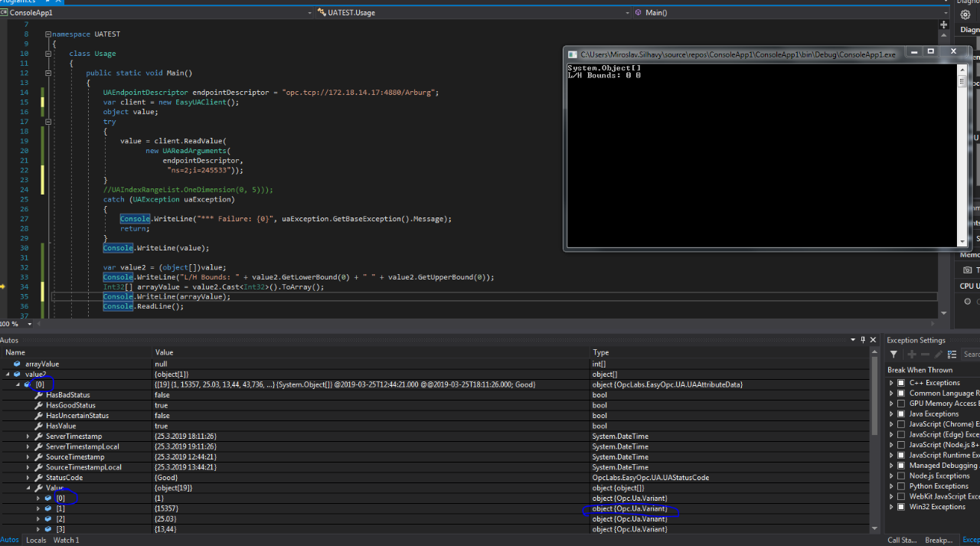Toggle C++ Exceptions checkbox
980x546 pixels.
(x=901, y=383)
